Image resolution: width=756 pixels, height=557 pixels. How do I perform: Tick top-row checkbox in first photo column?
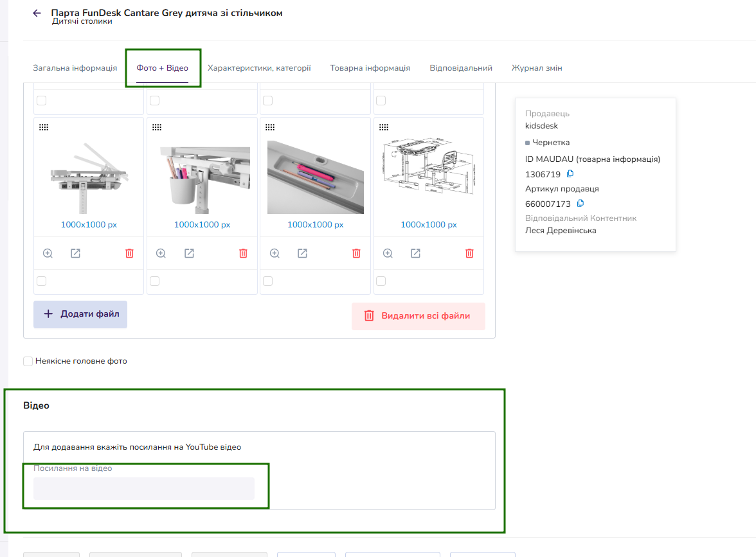pos(41,101)
